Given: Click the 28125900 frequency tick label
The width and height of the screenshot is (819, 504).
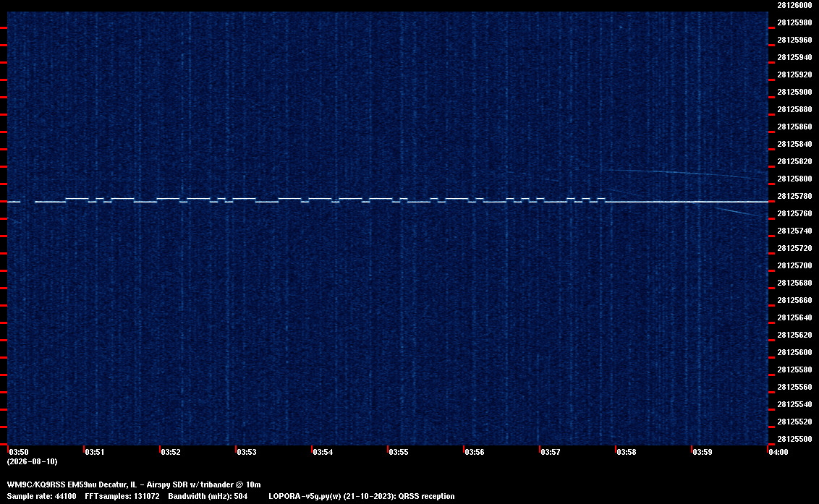Looking at the screenshot, I should [794, 92].
